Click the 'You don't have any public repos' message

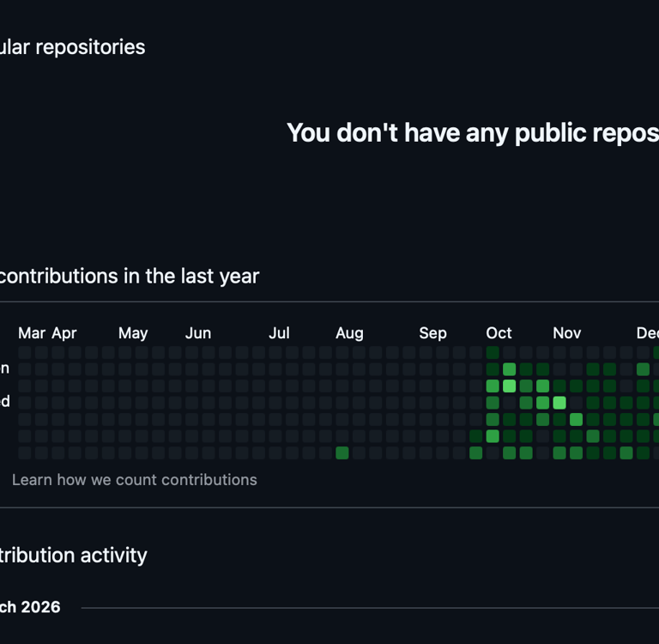pos(473,133)
